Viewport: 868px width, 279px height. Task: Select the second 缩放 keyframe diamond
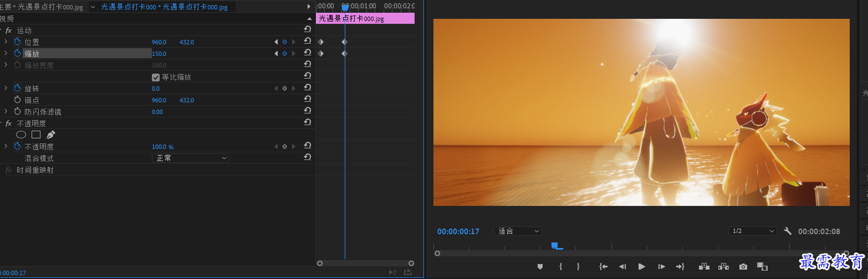[x=344, y=54]
